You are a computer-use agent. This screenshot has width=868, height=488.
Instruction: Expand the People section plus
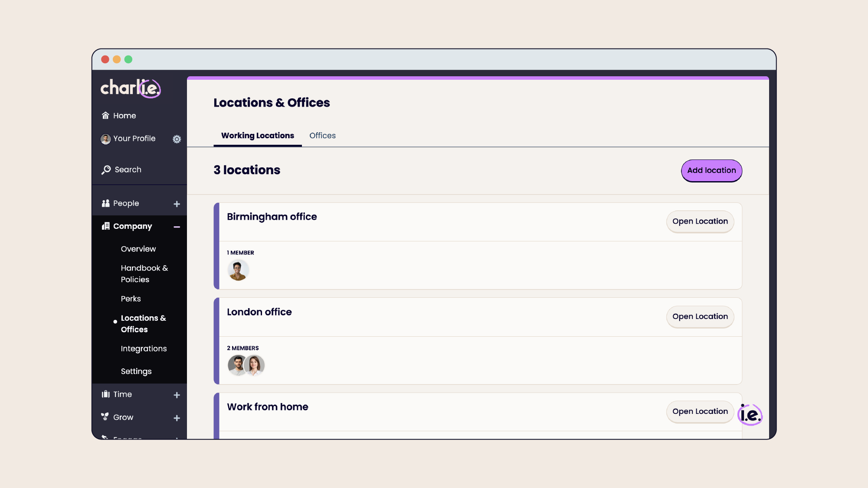(x=177, y=204)
